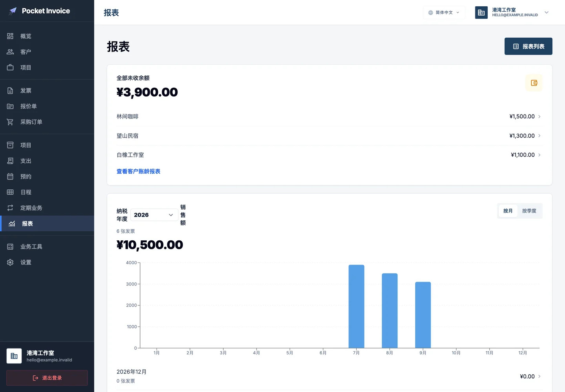Click the 报表列表 button
Image resolution: width=565 pixels, height=392 pixels.
[x=529, y=46]
